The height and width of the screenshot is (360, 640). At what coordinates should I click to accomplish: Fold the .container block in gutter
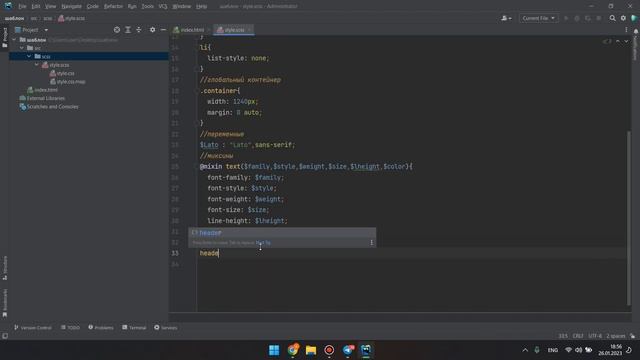click(x=196, y=91)
